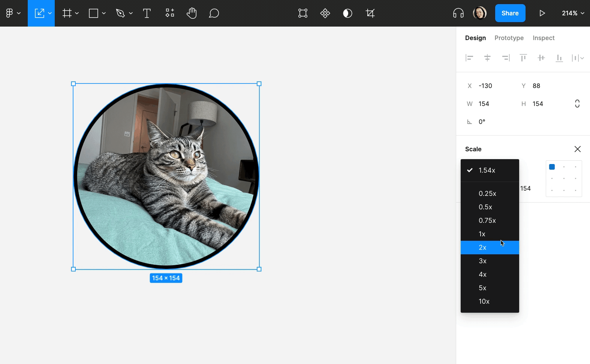The image size is (590, 364).
Task: Toggle the mask contrast half-circle icon
Action: [x=347, y=13]
